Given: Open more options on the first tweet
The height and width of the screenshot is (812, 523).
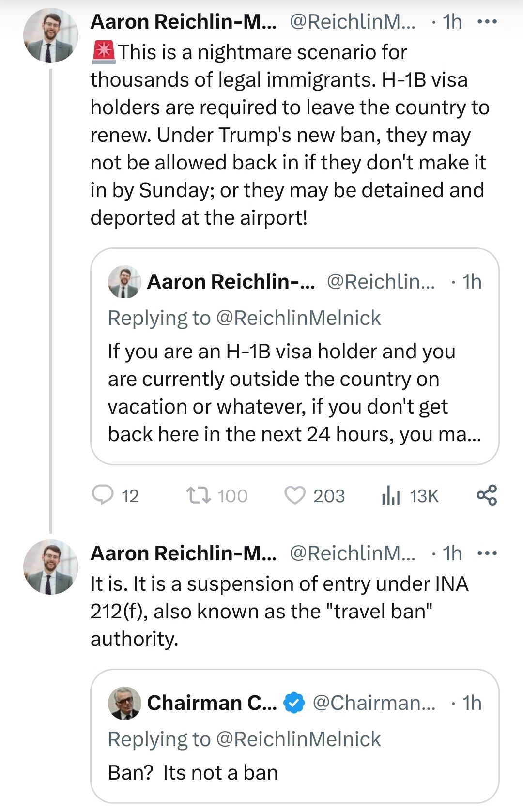Looking at the screenshot, I should point(487,22).
